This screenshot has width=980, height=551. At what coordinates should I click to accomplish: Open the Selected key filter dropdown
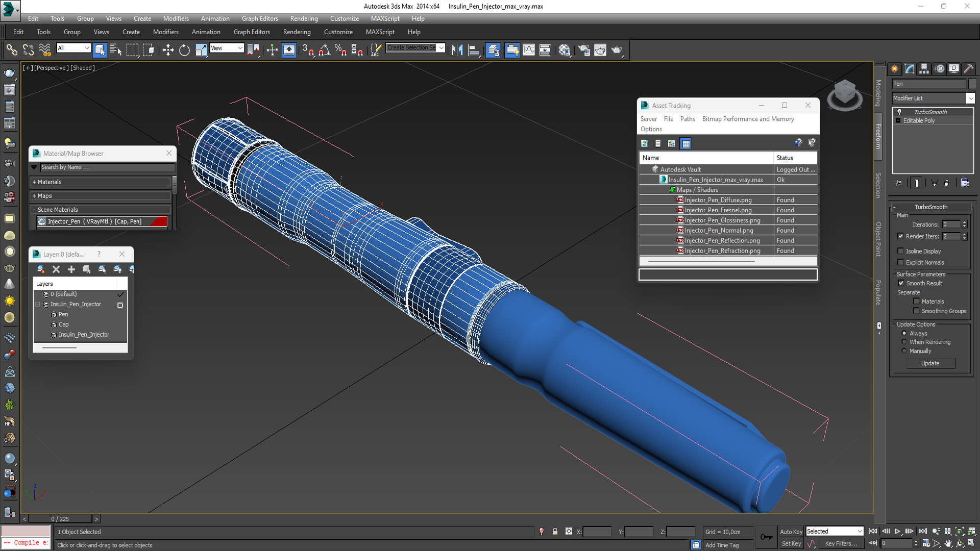pyautogui.click(x=835, y=531)
